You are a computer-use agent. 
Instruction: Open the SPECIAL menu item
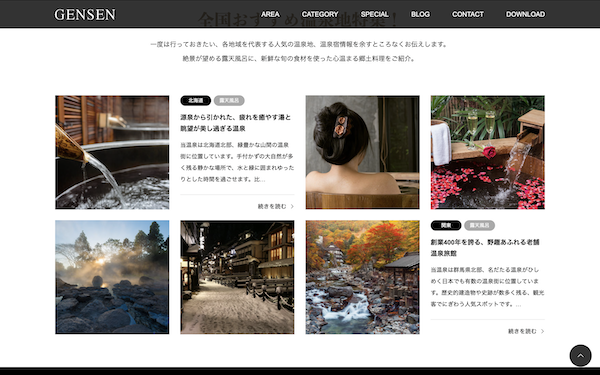[x=375, y=14]
